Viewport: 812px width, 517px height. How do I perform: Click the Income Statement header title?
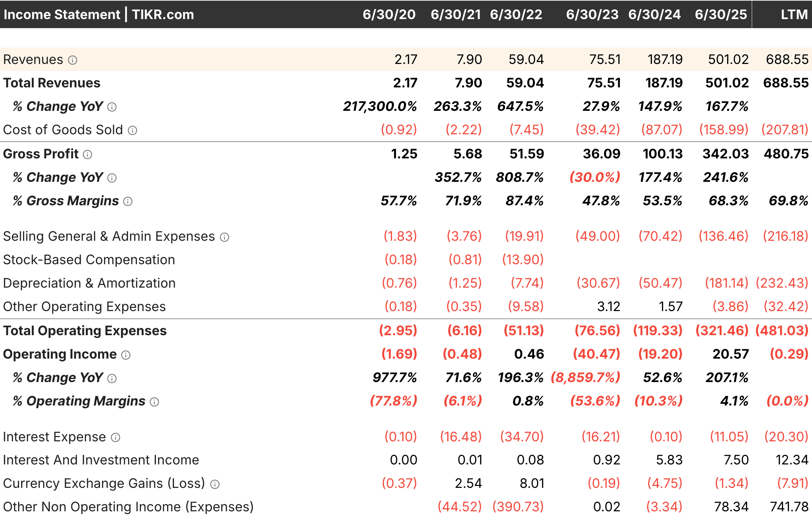click(x=62, y=14)
